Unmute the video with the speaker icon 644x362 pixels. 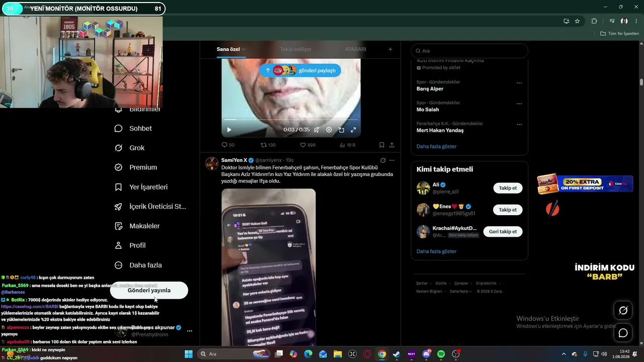pyautogui.click(x=316, y=130)
